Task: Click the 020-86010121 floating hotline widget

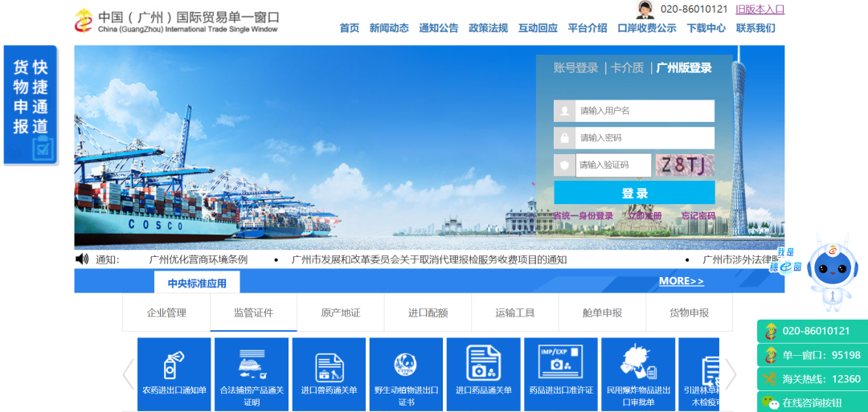Action: pyautogui.click(x=812, y=331)
